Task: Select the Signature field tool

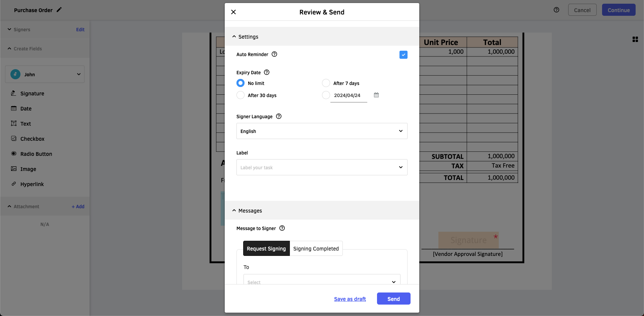Action: click(x=32, y=93)
